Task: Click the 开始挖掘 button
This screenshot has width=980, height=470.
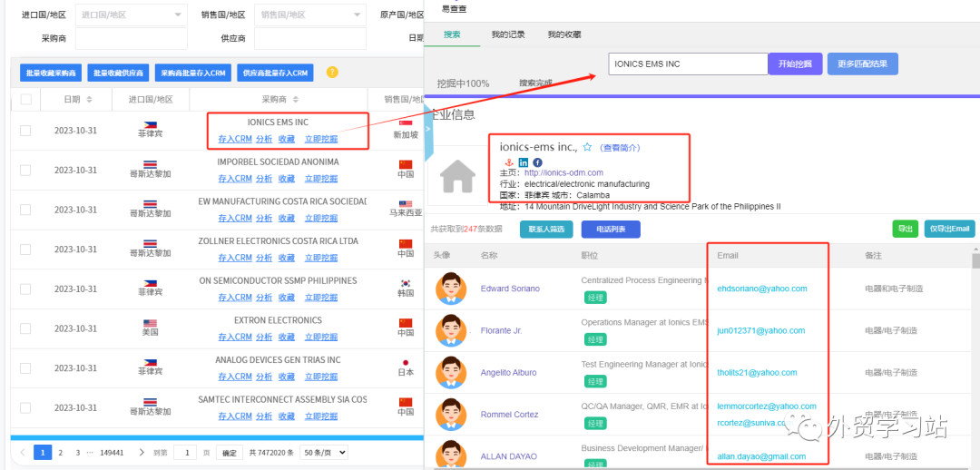Action: (796, 64)
